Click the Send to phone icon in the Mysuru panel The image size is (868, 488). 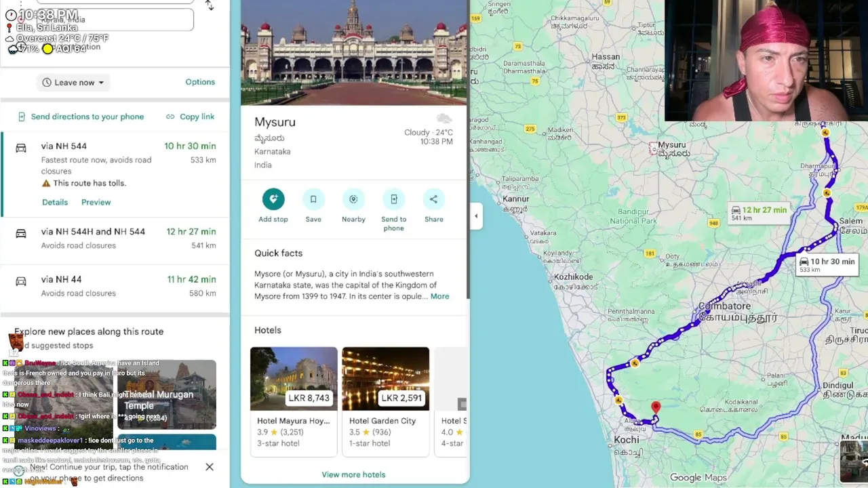(x=393, y=199)
